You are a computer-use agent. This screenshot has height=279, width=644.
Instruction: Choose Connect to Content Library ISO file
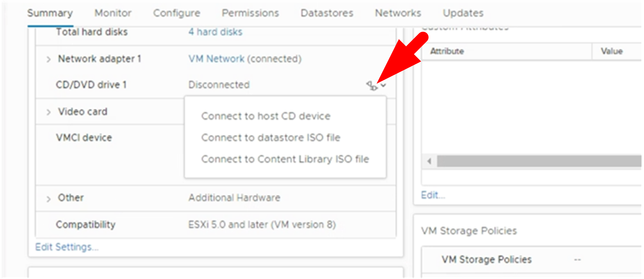pos(285,160)
